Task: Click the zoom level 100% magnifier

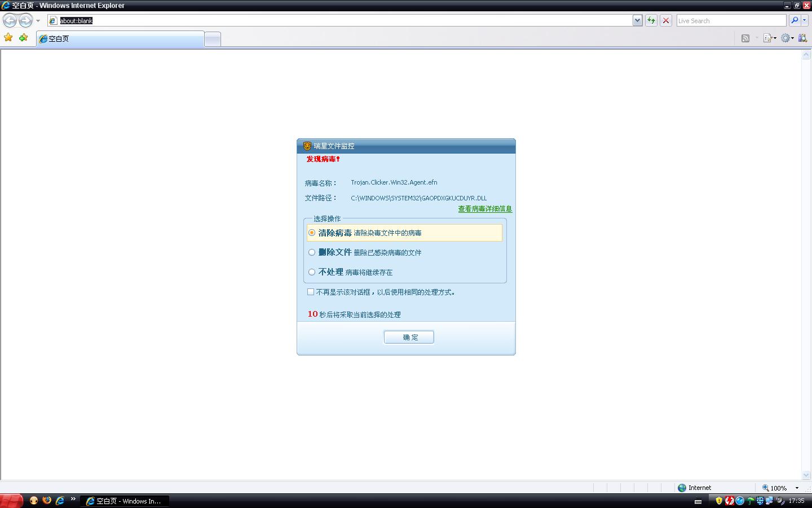Action: (765, 488)
